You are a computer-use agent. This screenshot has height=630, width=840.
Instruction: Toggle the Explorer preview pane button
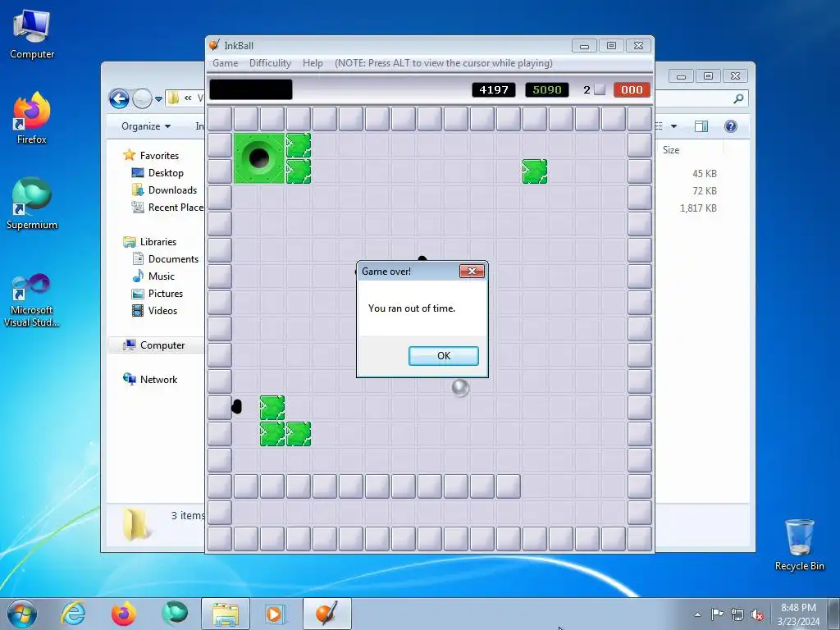pos(701,126)
